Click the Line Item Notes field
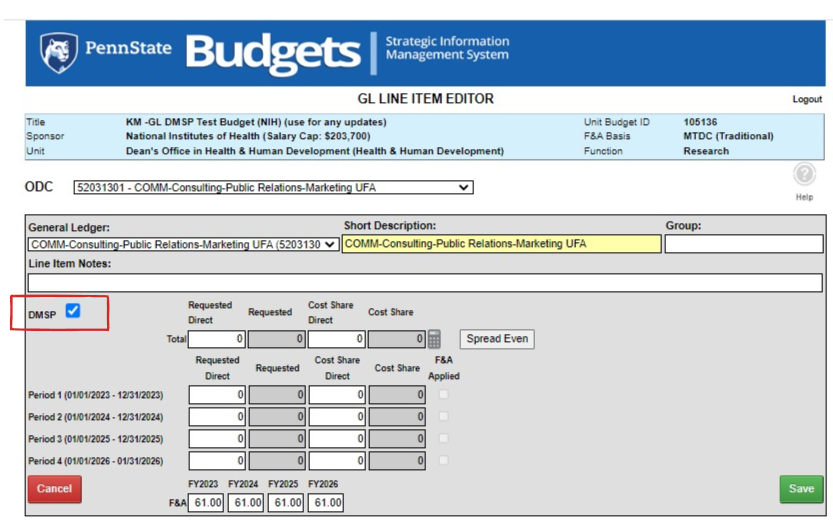Viewport: 833px width, 531px height. 425,282
